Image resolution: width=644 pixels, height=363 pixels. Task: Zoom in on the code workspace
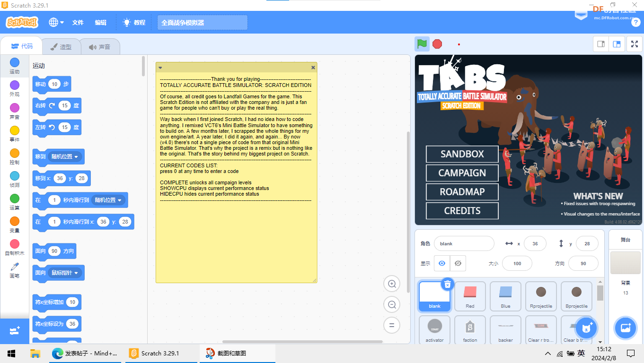(x=392, y=284)
